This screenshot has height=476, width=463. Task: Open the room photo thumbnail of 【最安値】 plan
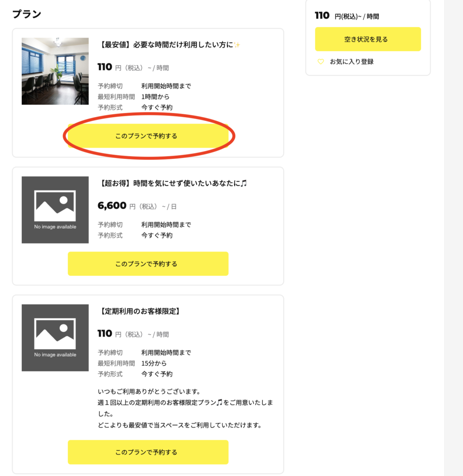55,71
